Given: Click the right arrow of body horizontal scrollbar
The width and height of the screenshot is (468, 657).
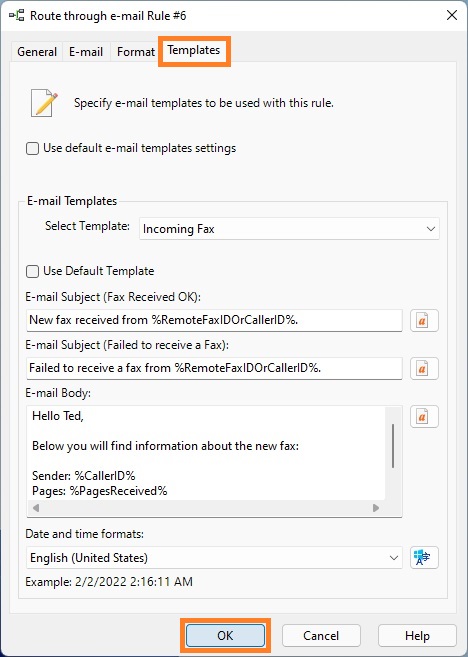Looking at the screenshot, I should 376,508.
